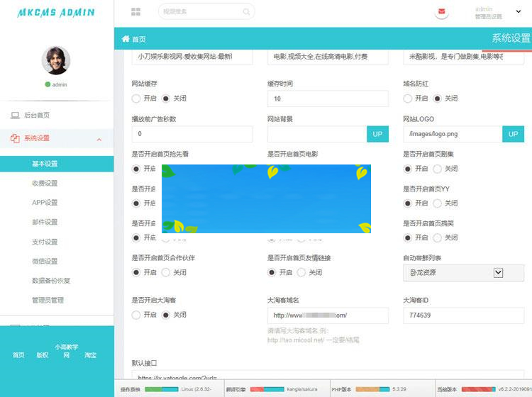Viewport: 532px width, 397px height.
Task: Open the red mail notification icon
Action: point(443,12)
